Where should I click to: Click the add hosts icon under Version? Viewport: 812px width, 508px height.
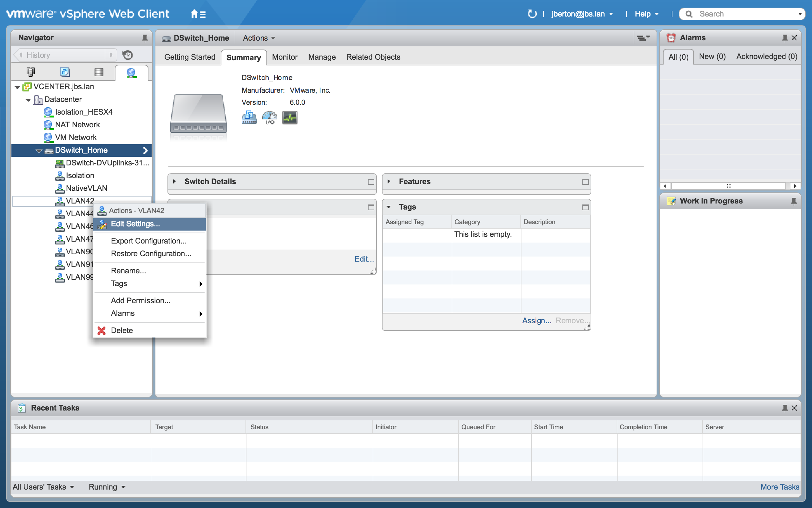pos(249,117)
